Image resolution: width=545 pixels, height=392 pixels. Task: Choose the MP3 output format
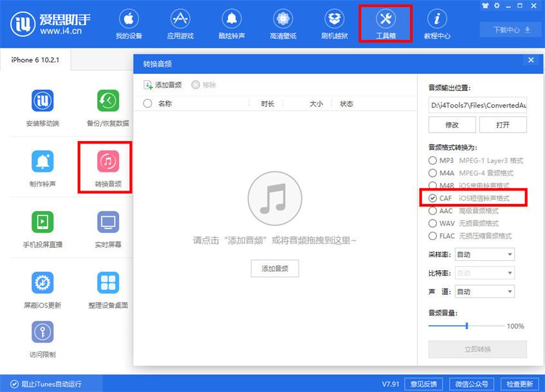click(432, 161)
